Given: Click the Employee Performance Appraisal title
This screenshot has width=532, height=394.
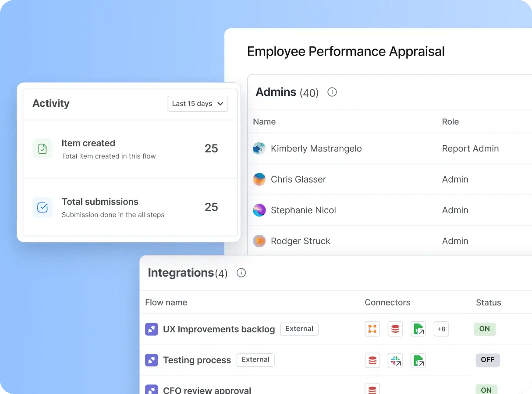Looking at the screenshot, I should pyautogui.click(x=346, y=52).
